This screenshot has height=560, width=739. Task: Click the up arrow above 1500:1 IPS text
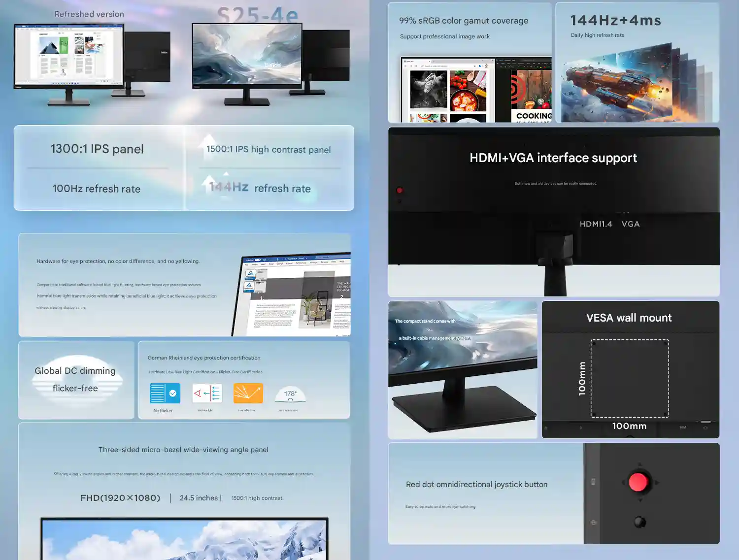(x=209, y=138)
